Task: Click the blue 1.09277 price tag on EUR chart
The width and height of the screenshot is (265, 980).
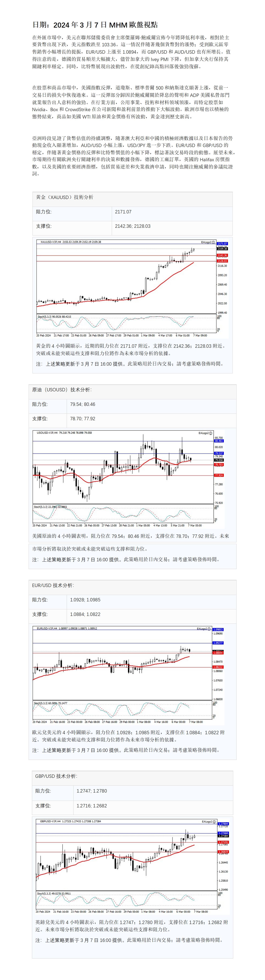Action: point(218,643)
